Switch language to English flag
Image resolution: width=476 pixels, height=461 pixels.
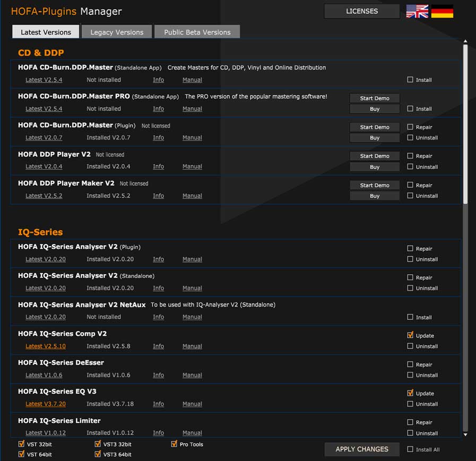click(x=417, y=11)
